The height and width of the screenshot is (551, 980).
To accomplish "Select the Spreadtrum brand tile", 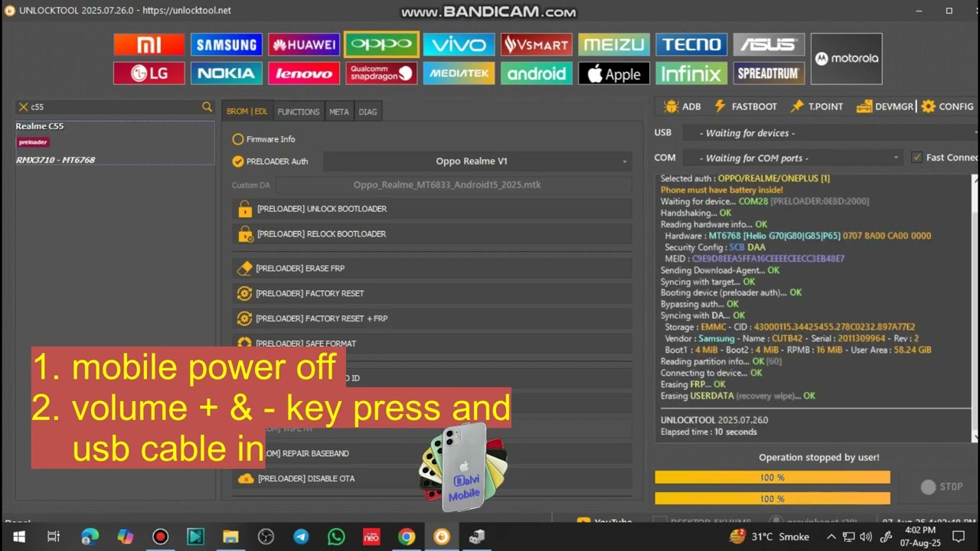I will [x=769, y=73].
